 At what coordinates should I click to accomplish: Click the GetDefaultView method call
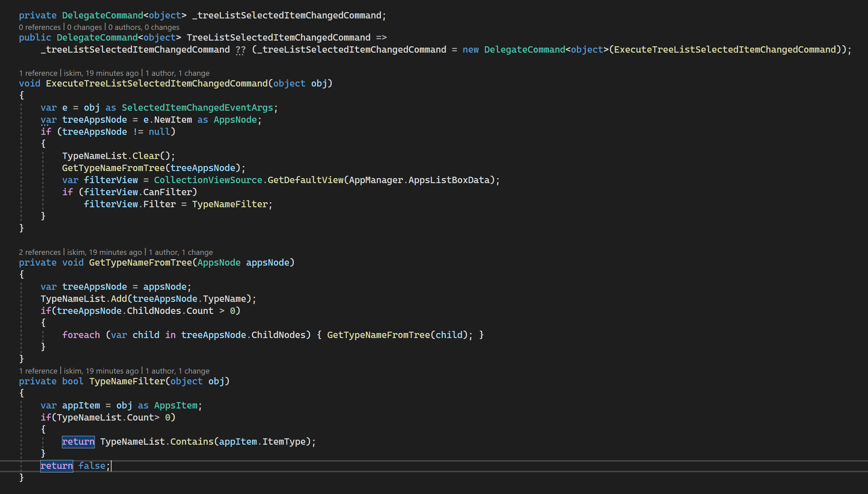[x=305, y=180]
